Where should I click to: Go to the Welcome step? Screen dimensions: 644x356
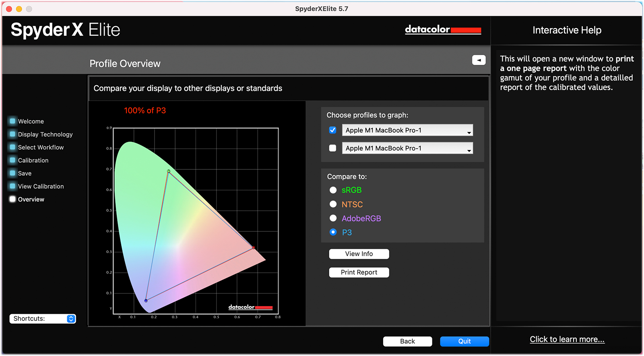coord(31,121)
